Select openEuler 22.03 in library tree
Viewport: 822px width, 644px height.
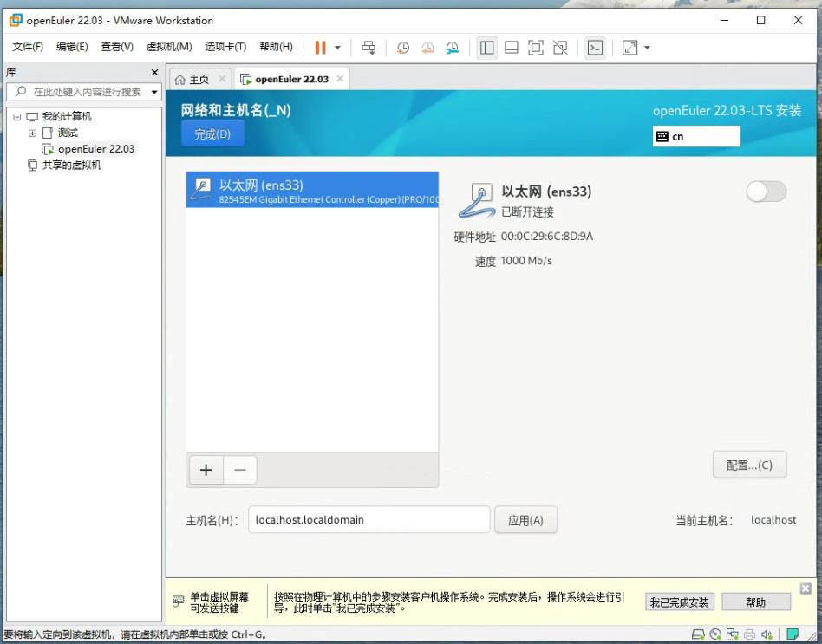pos(96,149)
